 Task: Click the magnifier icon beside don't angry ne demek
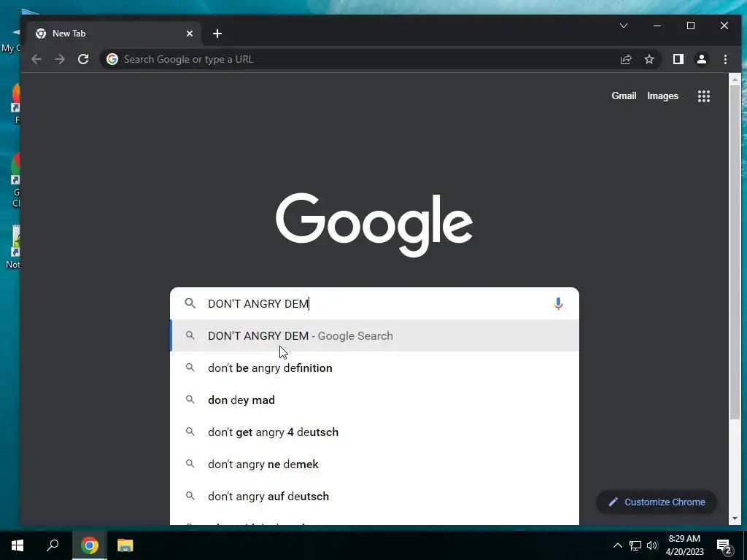click(x=190, y=463)
